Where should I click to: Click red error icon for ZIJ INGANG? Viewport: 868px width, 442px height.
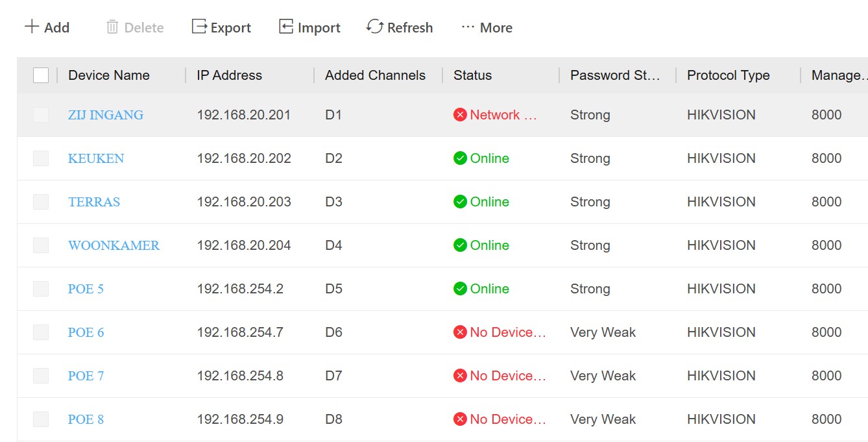click(x=460, y=115)
